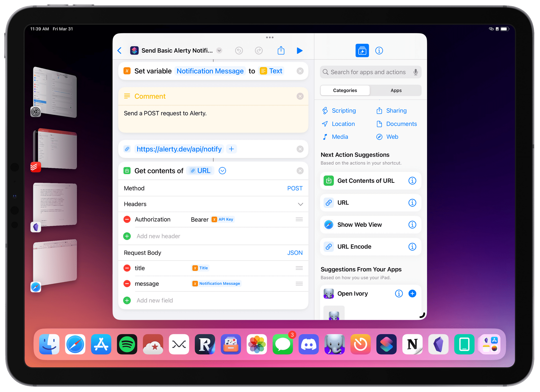This screenshot has width=540, height=392.
Task: Go back with the blue chevron
Action: [120, 50]
